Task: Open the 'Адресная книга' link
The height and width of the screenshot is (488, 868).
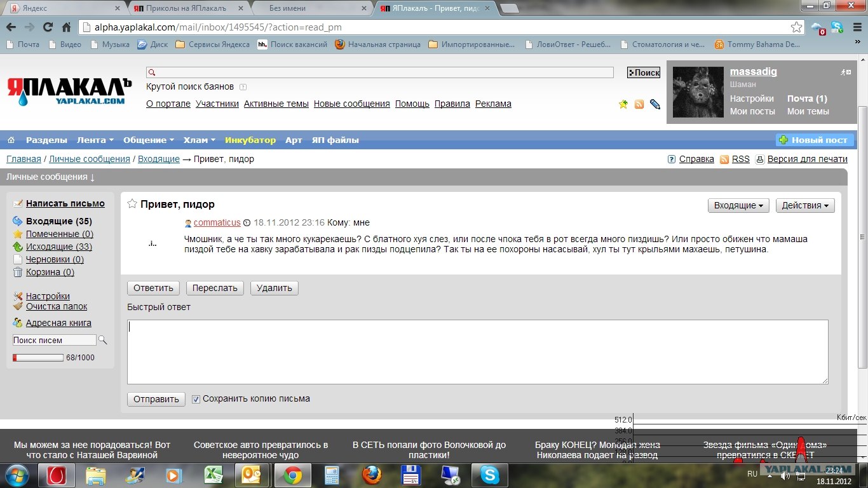Action: click(x=58, y=323)
